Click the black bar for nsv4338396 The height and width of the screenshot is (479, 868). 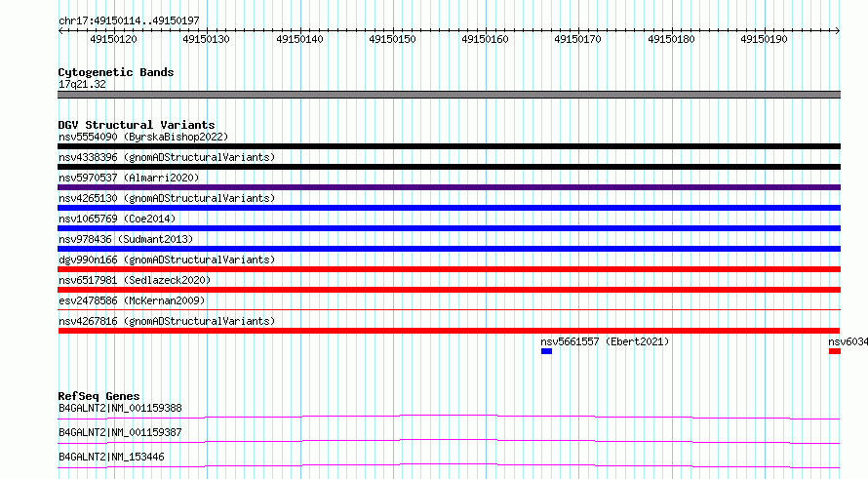click(449, 167)
